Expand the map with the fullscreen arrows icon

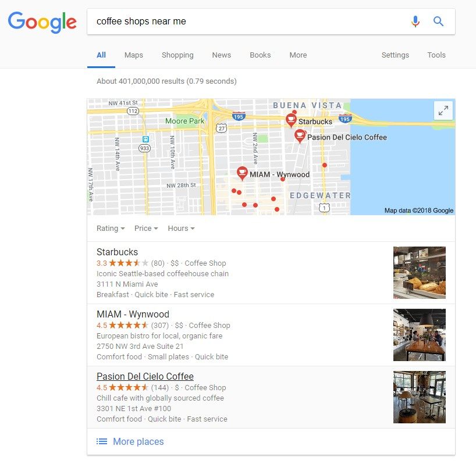click(443, 110)
